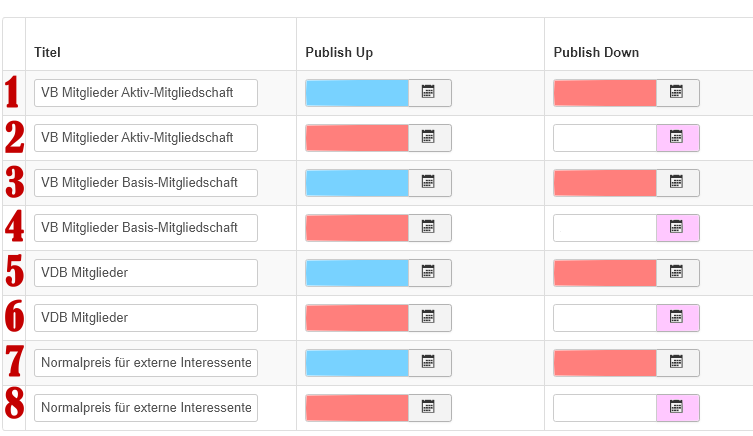The height and width of the screenshot is (436, 753).
Task: Click empty Publish Down date field row 2
Action: (605, 138)
